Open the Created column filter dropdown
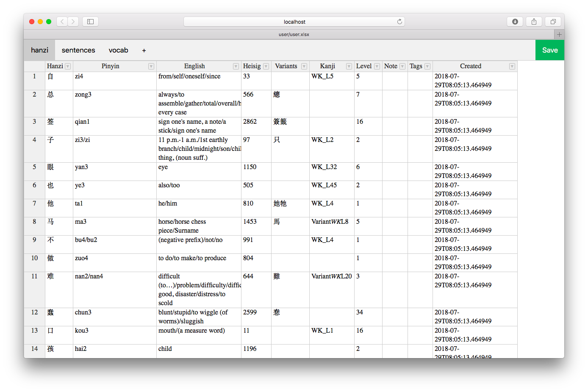 (x=512, y=67)
